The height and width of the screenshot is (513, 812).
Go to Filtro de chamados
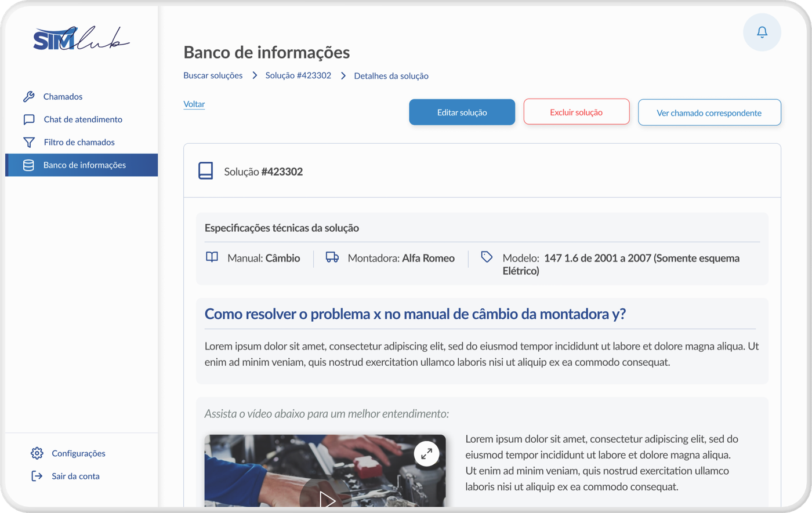point(79,142)
